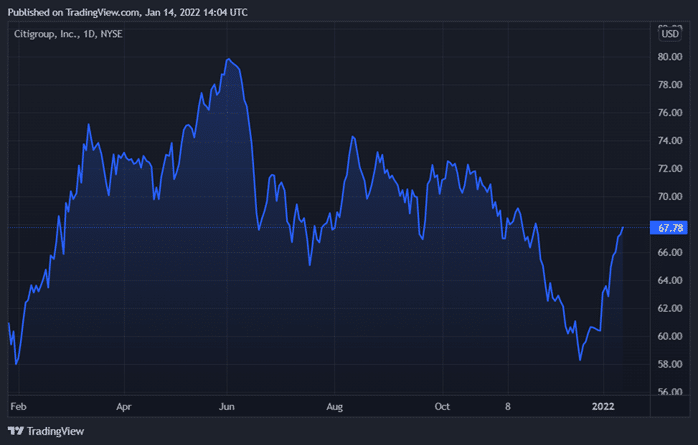Click the 64.00 price axis label
The height and width of the screenshot is (445, 698).
[x=670, y=280]
